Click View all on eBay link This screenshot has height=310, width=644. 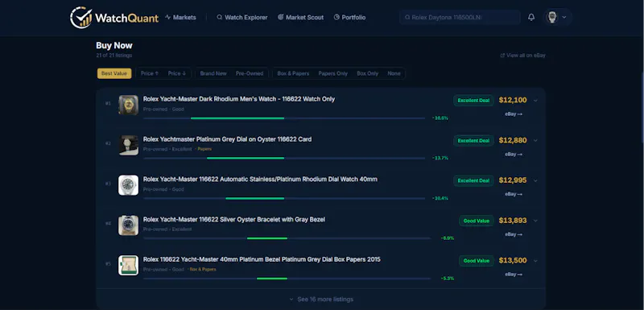click(522, 56)
